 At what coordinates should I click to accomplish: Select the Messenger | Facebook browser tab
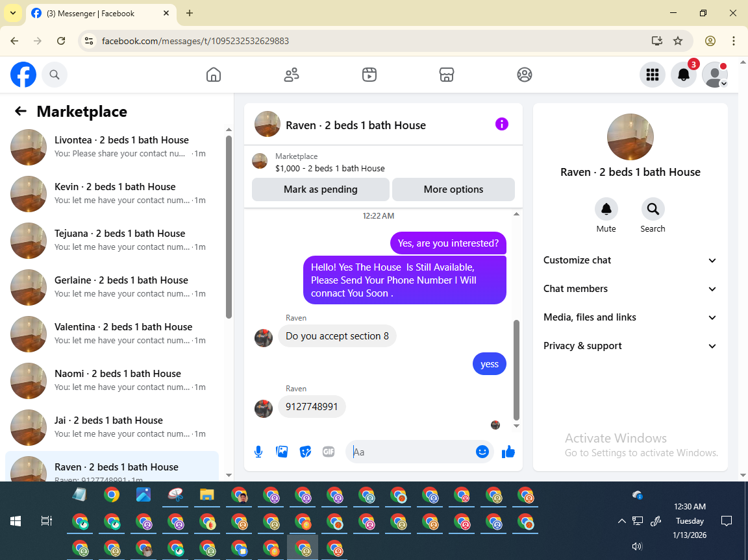(x=101, y=14)
